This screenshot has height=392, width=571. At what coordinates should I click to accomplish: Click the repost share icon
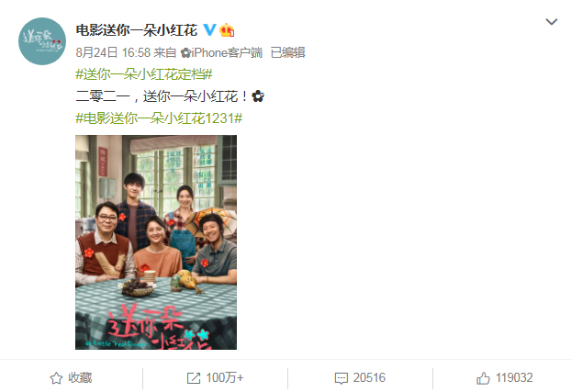pyautogui.click(x=194, y=378)
